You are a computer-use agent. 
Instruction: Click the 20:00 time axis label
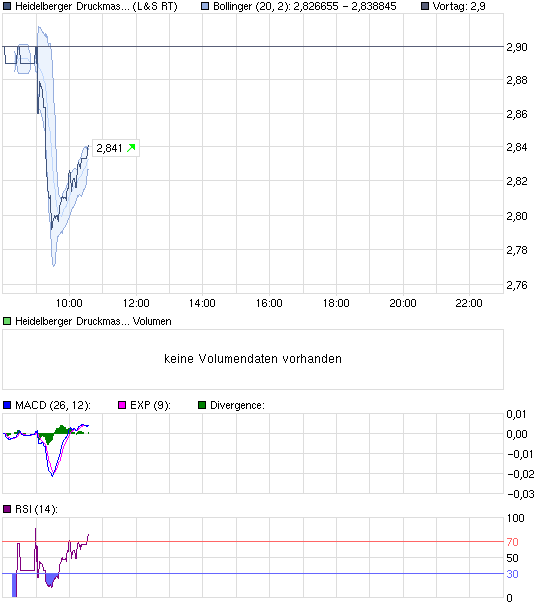click(x=403, y=303)
